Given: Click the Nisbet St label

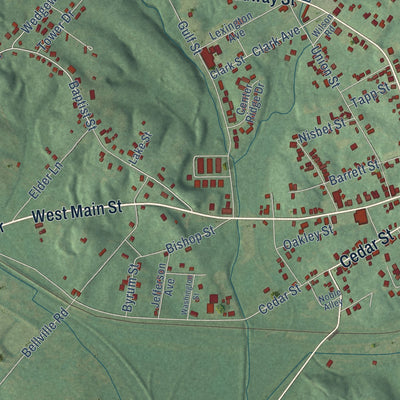Looking at the screenshot, I should (322, 130).
